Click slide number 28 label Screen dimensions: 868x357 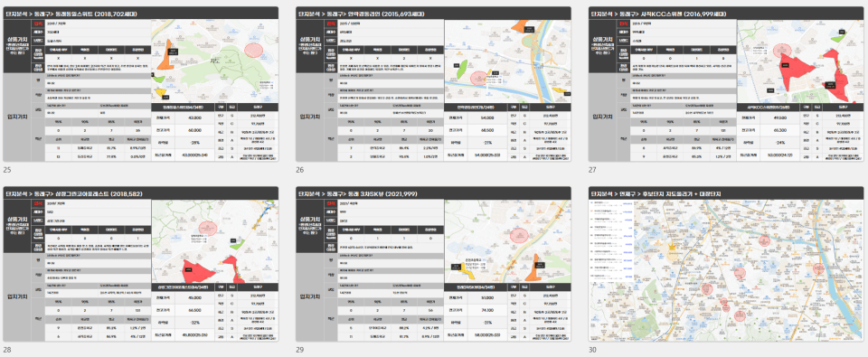point(6,350)
